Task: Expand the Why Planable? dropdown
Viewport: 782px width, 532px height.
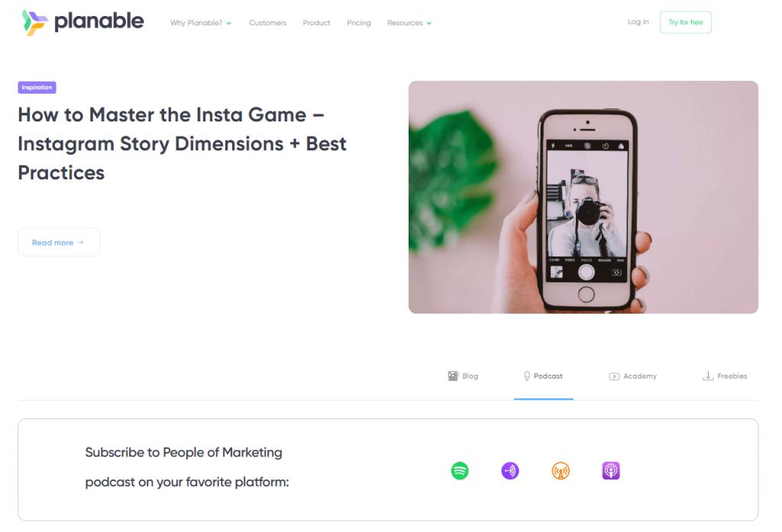Action: pyautogui.click(x=201, y=23)
